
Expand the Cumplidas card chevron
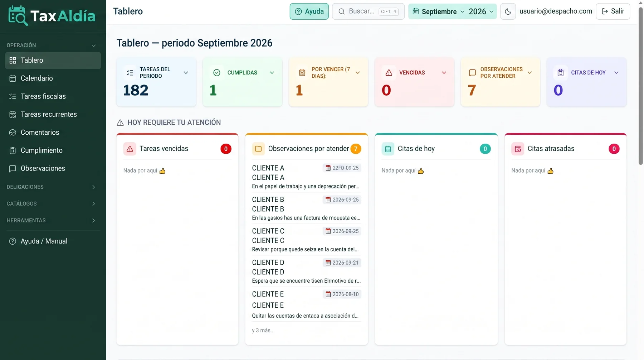coord(272,73)
